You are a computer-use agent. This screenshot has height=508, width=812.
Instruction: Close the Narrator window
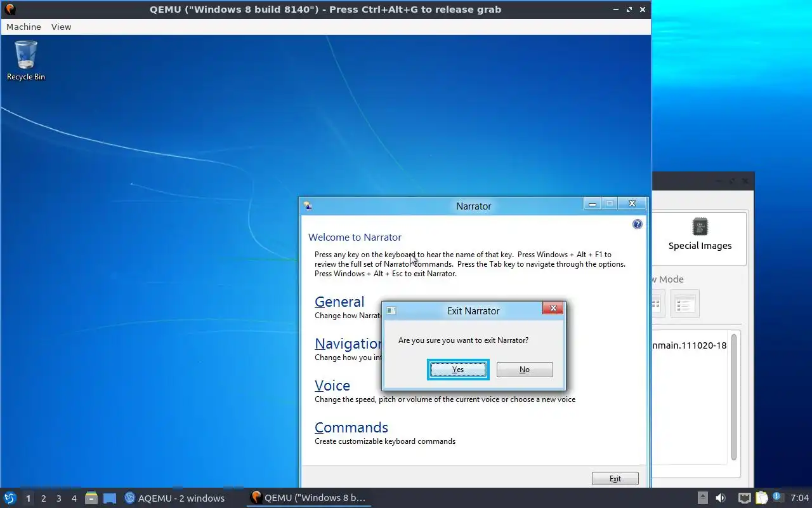point(632,204)
